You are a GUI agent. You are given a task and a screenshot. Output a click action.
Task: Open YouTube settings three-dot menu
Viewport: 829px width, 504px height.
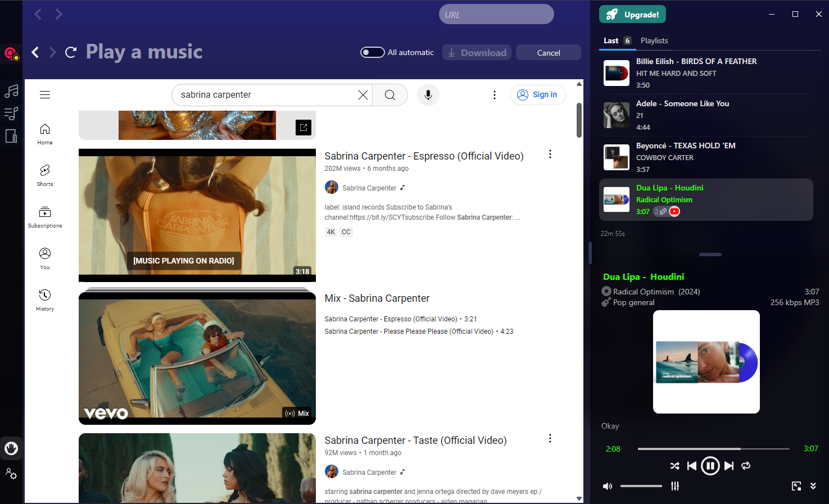coord(495,95)
